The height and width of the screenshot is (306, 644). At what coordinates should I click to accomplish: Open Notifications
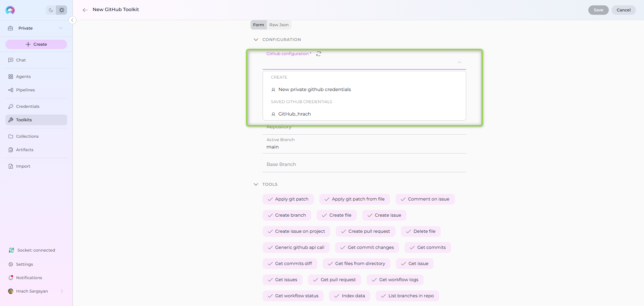point(36,278)
